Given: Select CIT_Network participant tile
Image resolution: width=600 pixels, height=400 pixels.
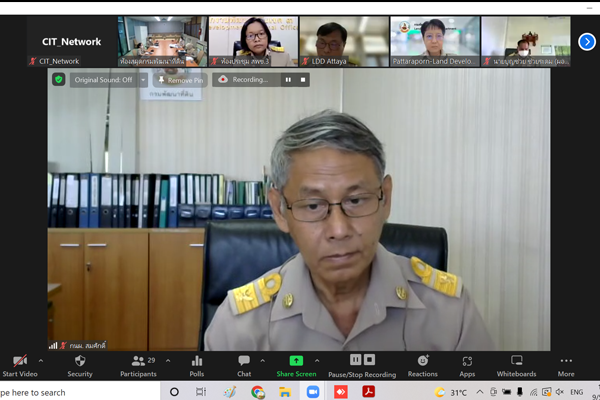Looking at the screenshot, I should click(72, 41).
